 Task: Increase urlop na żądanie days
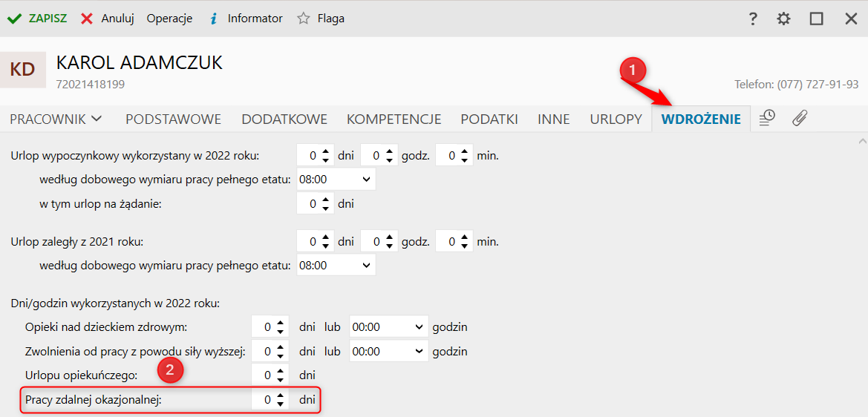pos(327,200)
